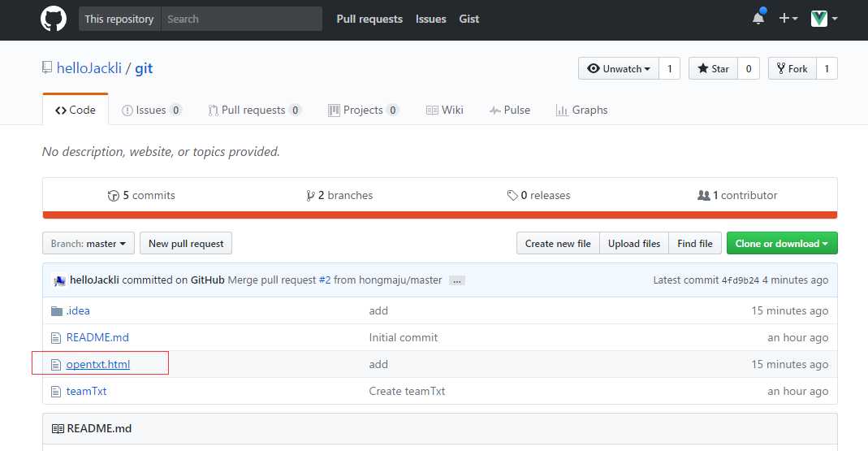Click the helloJackli committer avatar

[x=59, y=280]
